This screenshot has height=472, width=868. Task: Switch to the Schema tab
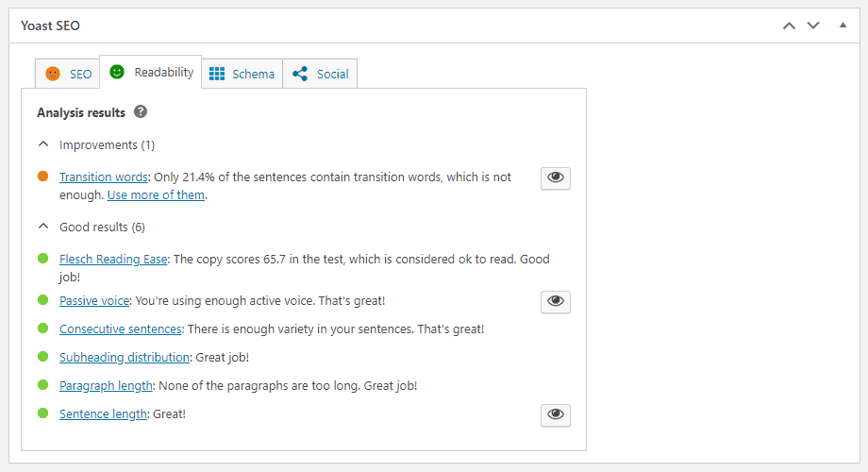[242, 74]
